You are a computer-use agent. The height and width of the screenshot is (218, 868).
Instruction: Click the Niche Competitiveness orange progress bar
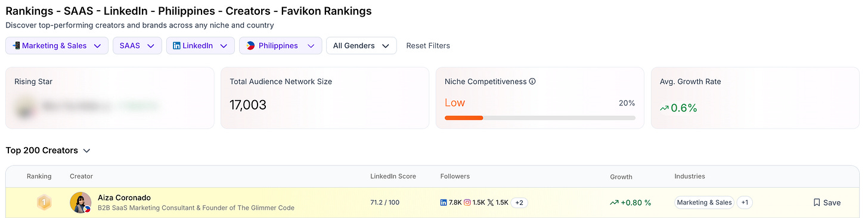click(464, 118)
